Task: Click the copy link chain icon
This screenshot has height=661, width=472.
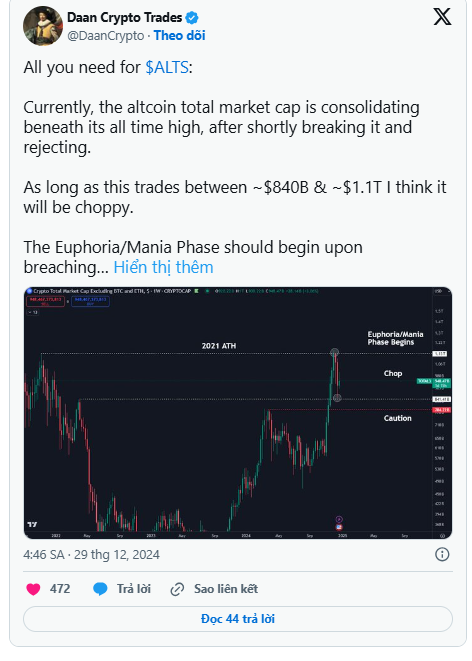Action: [177, 589]
